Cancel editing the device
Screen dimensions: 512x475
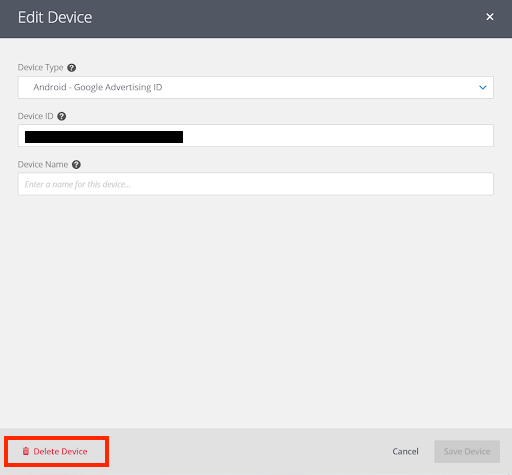tap(405, 451)
